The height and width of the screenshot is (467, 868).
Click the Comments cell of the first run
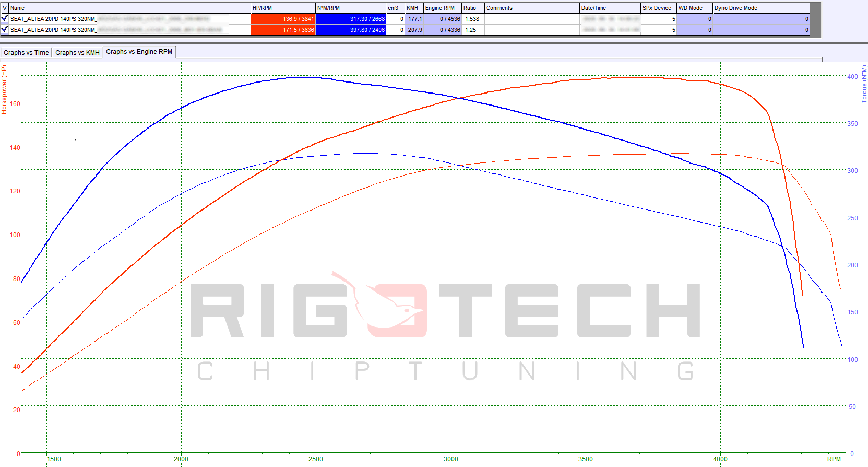tap(532, 19)
